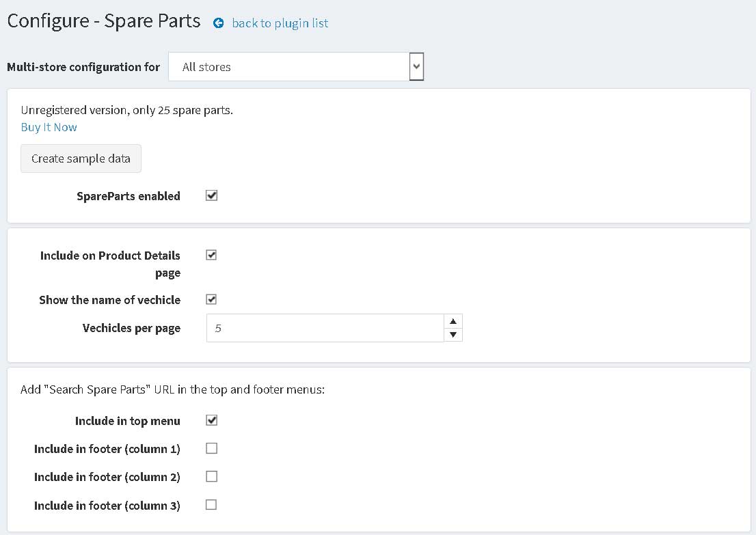Toggle the SpareParts enabled checkbox
The width and height of the screenshot is (756, 535).
212,195
